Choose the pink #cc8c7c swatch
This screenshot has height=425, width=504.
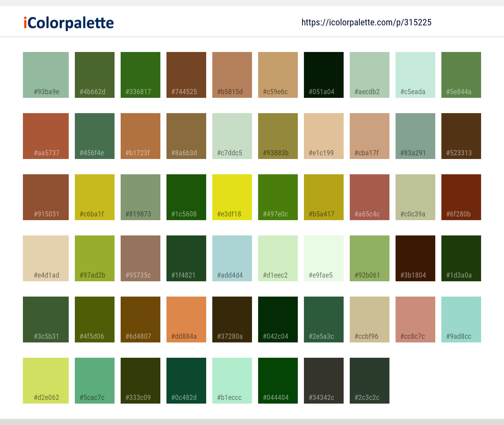[x=415, y=320]
